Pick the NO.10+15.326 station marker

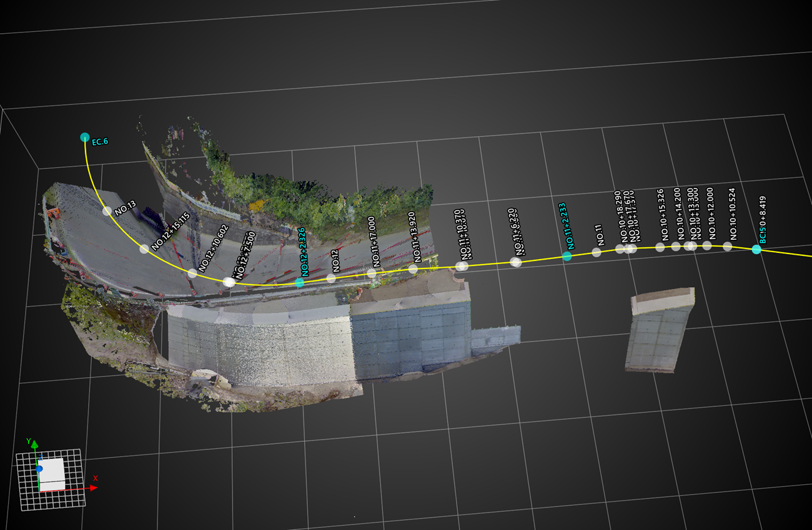(660, 247)
